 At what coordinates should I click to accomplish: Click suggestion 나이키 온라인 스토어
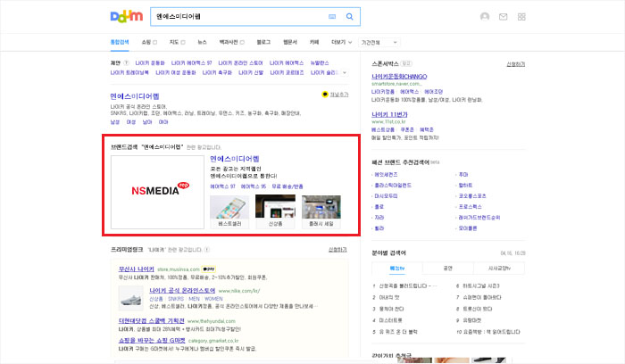coord(240,63)
